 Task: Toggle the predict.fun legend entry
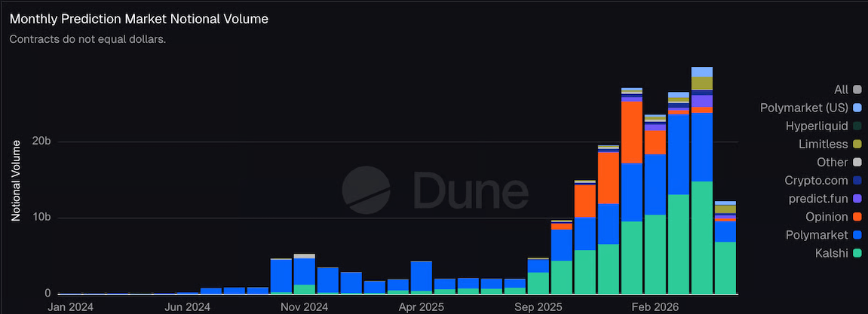click(x=825, y=199)
